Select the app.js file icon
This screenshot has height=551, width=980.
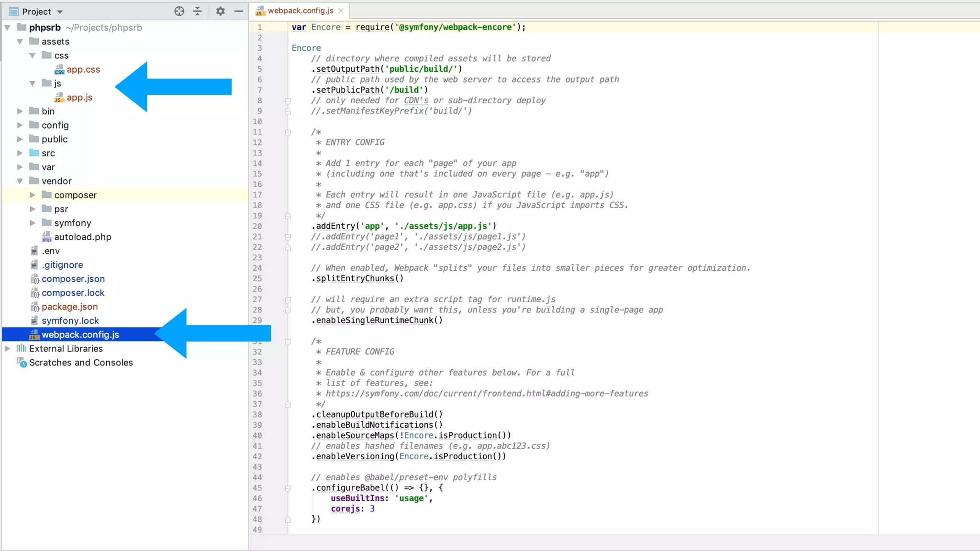pos(59,98)
